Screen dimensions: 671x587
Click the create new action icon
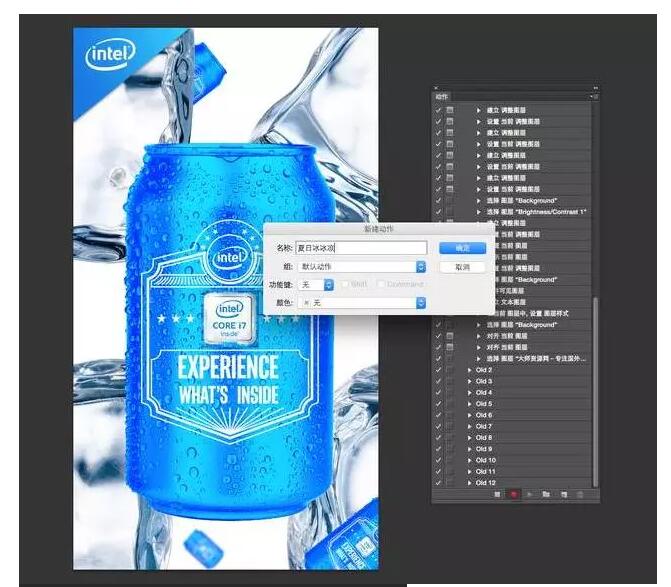point(563,494)
